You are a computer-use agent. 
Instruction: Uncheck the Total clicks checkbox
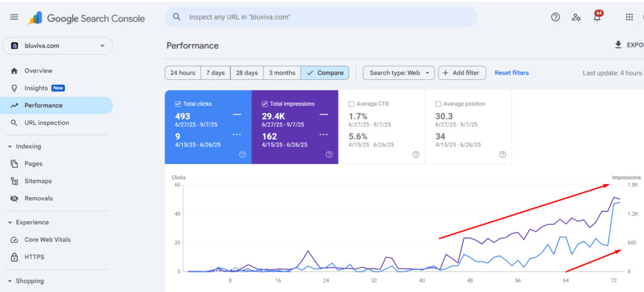click(x=178, y=104)
